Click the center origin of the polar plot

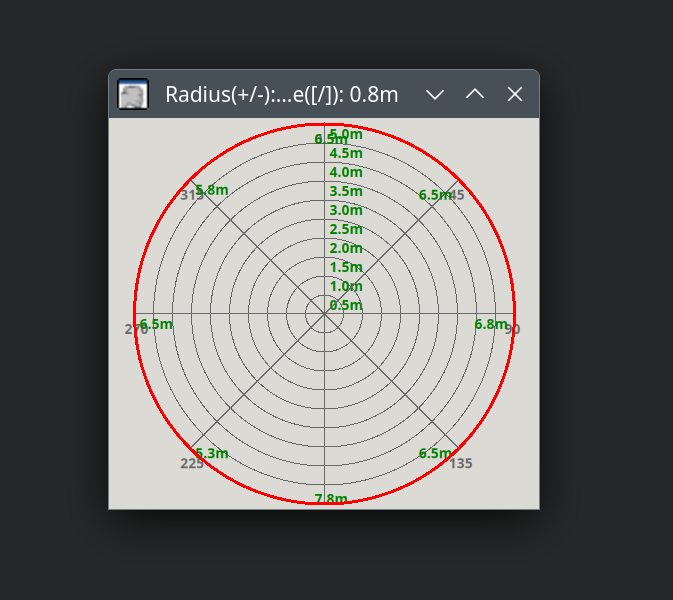(324, 314)
